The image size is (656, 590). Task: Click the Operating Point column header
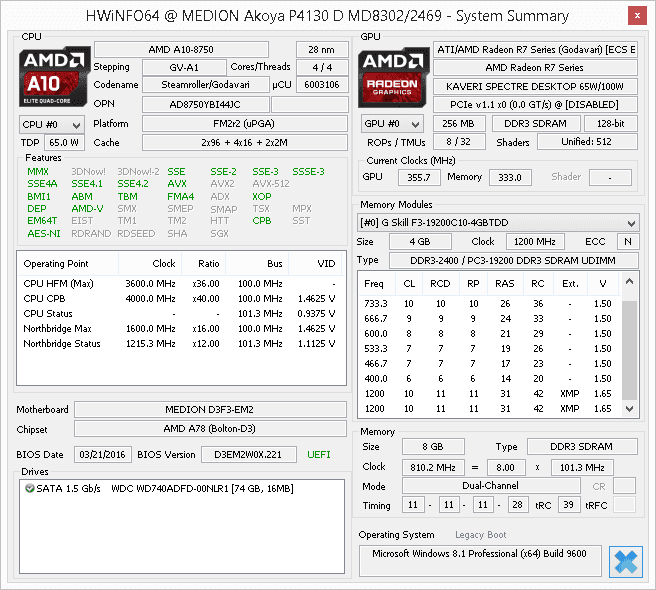click(68, 264)
